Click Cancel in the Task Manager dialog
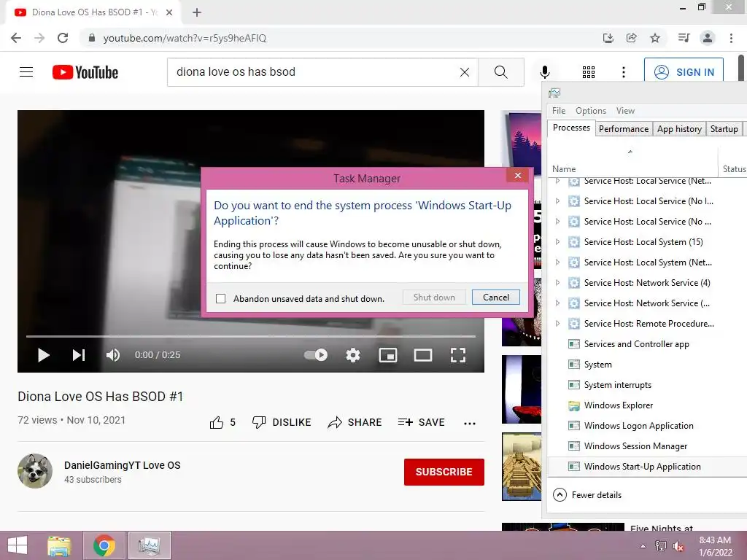747x560 pixels. [496, 297]
